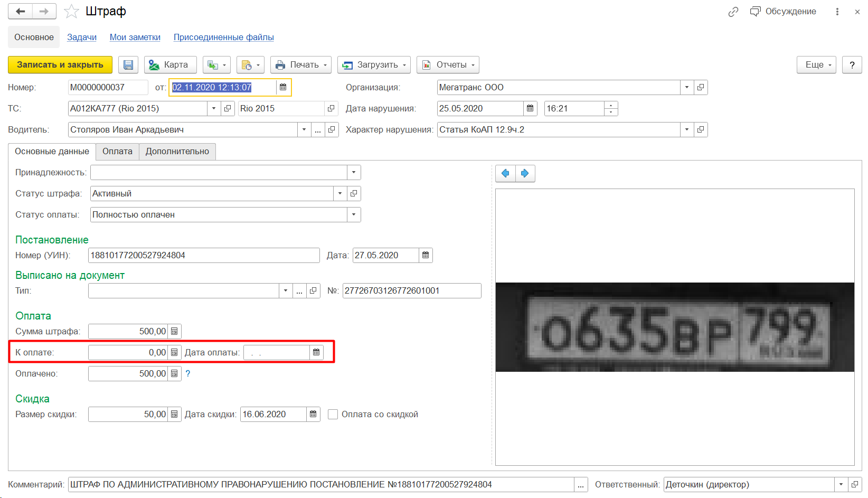Open calendar for Дата оплаты
The width and height of the screenshot is (868, 498).
coord(316,353)
